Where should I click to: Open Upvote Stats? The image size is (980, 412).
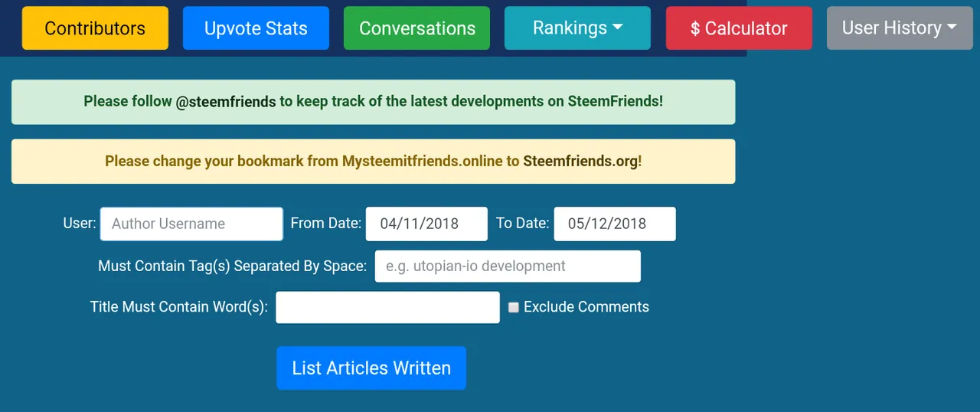(x=256, y=28)
